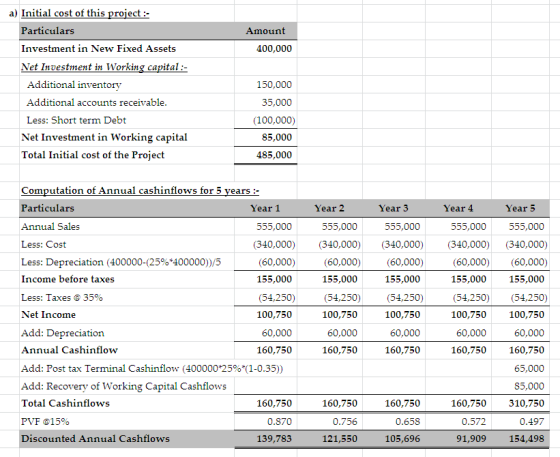Image resolution: width=560 pixels, height=457 pixels.
Task: Click "Additional accounts receivable." label
Action: 97,102
